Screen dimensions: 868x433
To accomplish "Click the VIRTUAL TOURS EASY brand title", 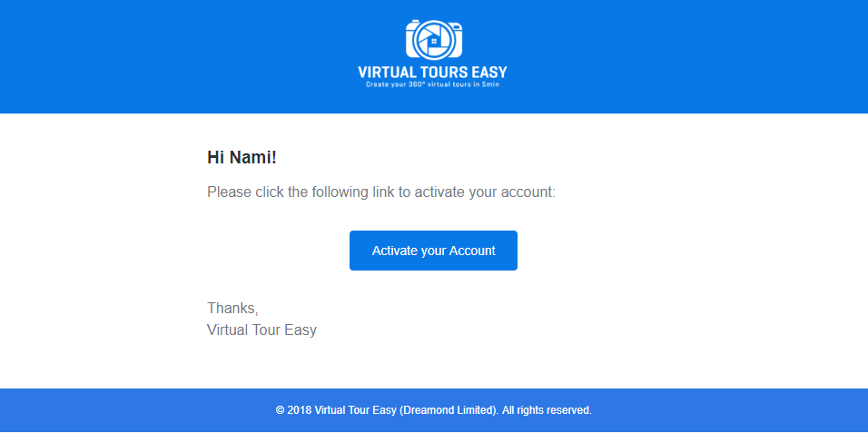I will 432,73.
